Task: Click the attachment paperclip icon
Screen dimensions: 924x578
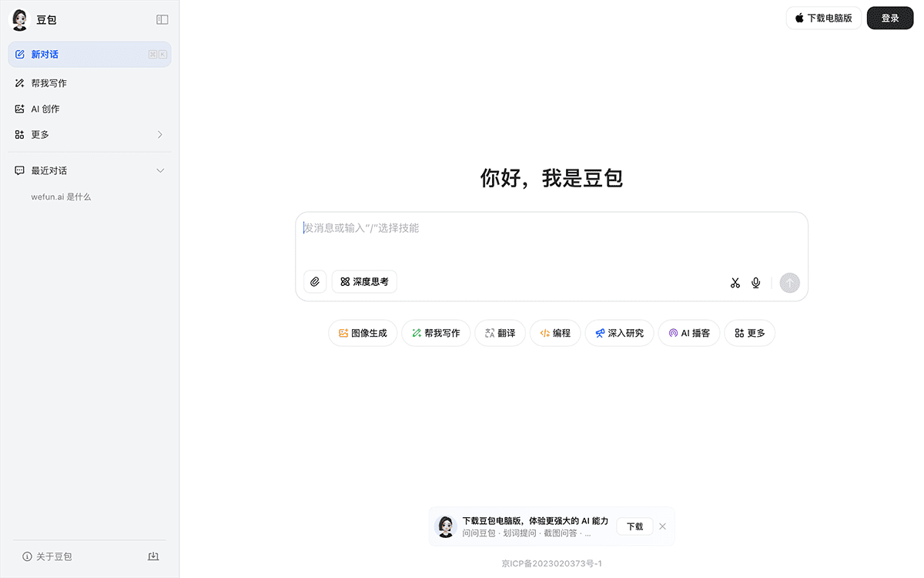Action: [x=314, y=281]
